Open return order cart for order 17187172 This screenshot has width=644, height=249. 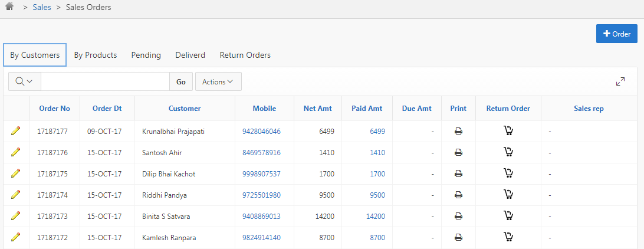click(x=508, y=237)
